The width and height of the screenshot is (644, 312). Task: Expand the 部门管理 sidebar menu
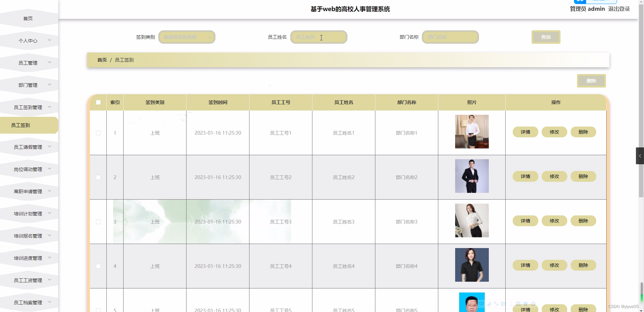(28, 85)
